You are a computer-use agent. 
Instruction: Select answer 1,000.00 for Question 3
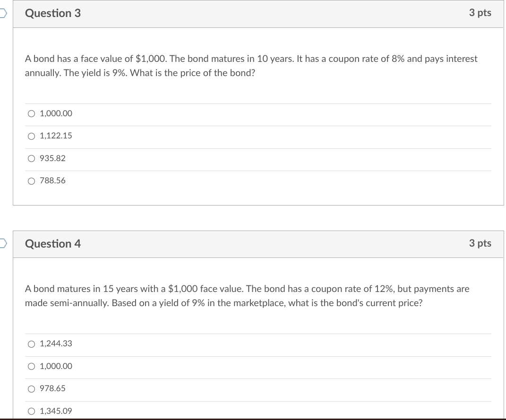(x=31, y=113)
